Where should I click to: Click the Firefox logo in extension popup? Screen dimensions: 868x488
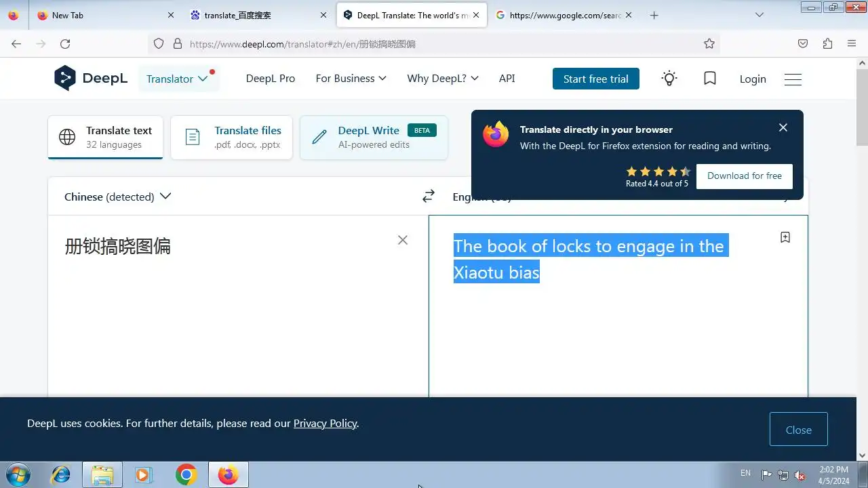point(496,134)
